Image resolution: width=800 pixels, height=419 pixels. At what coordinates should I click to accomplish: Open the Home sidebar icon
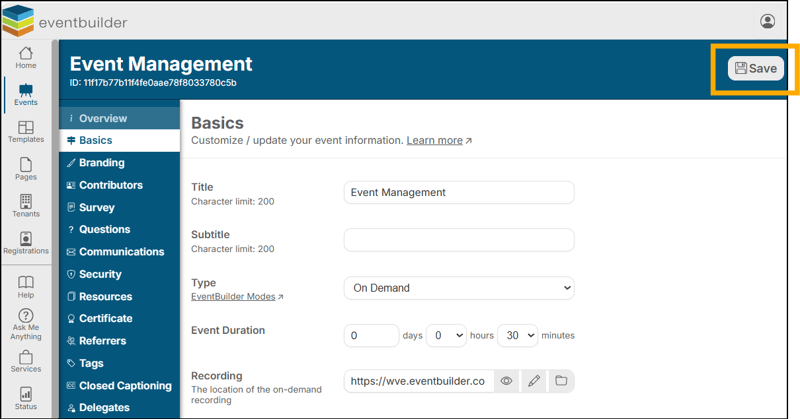[26, 58]
